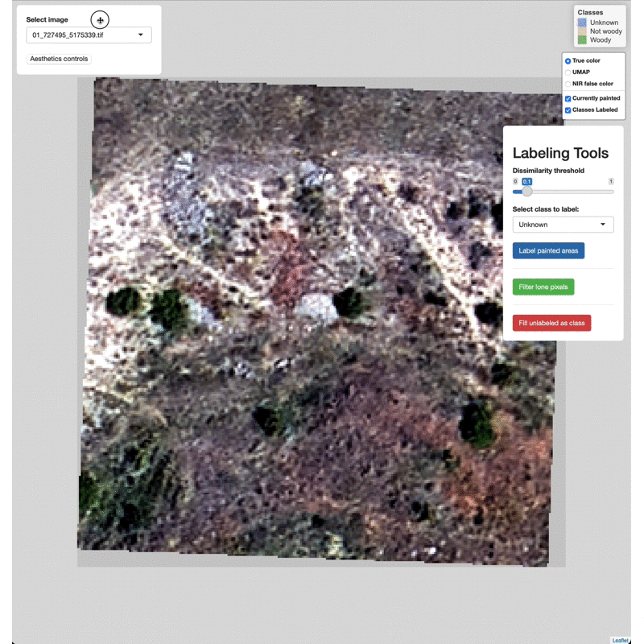The height and width of the screenshot is (644, 644).
Task: Open Aesthetics controls
Action: 59,59
